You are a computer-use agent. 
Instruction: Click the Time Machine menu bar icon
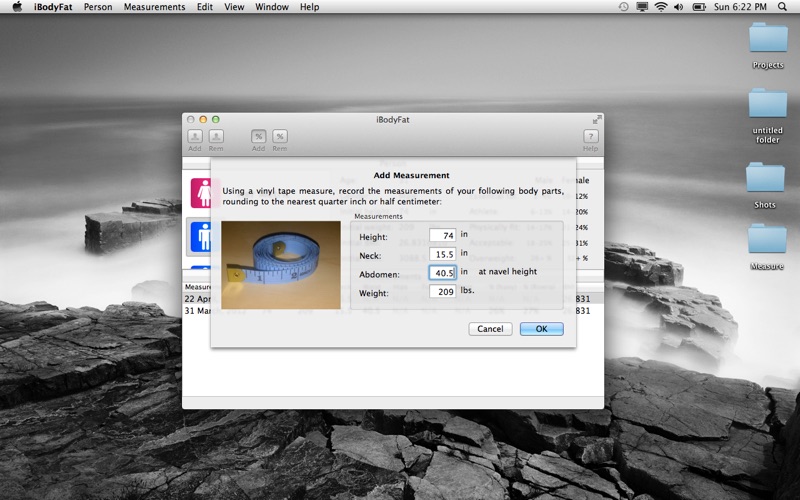[x=623, y=7]
